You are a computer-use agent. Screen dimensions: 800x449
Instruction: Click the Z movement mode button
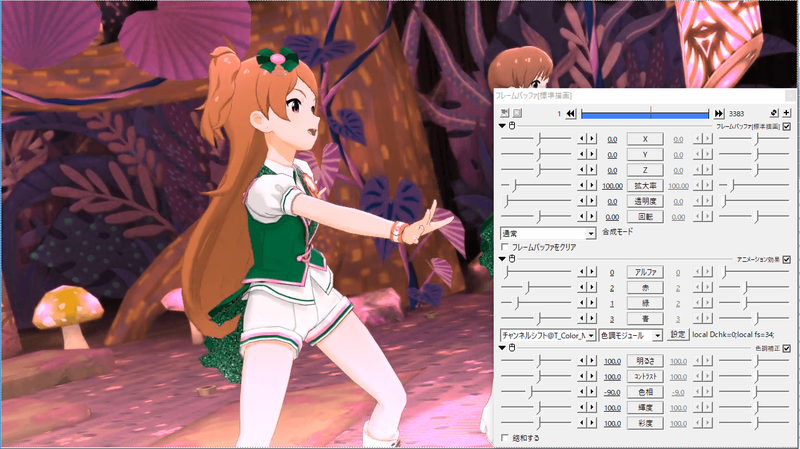645,170
